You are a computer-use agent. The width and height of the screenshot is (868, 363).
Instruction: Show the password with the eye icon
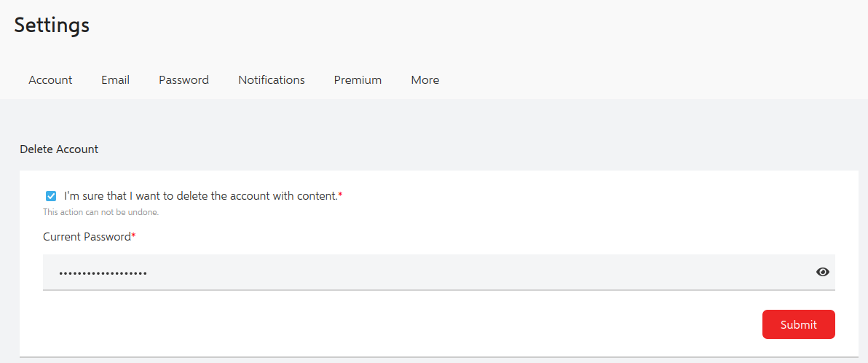point(823,272)
